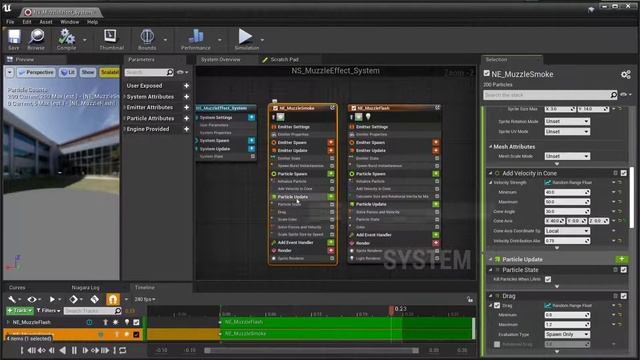Toggle NE_MuzzleFlash node header checkbox
This screenshot has width=640, height=360.
coord(354,108)
